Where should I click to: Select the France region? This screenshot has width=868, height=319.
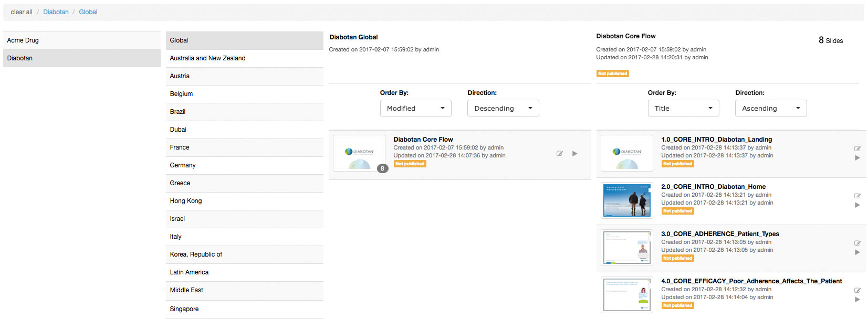[x=245, y=147]
